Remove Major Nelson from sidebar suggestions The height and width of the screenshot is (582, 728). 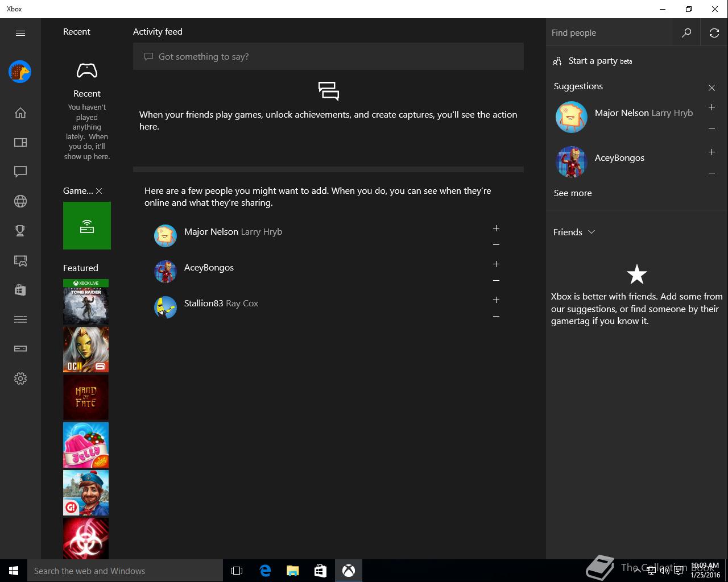coord(712,128)
